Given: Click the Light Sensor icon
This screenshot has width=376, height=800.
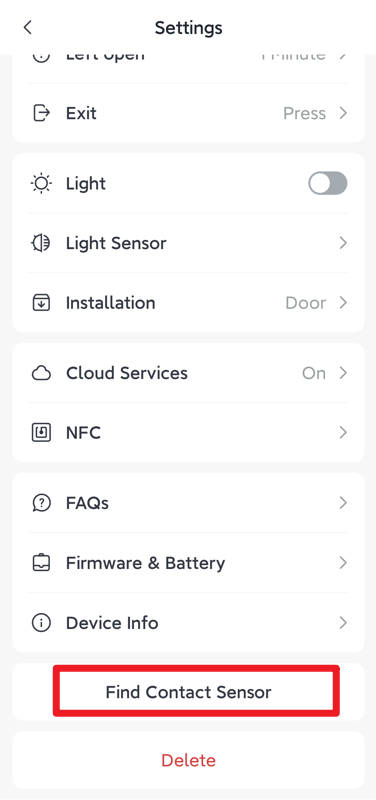Looking at the screenshot, I should point(41,243).
